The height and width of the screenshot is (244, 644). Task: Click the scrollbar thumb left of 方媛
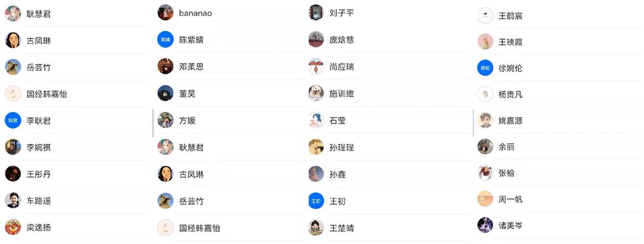click(x=153, y=123)
